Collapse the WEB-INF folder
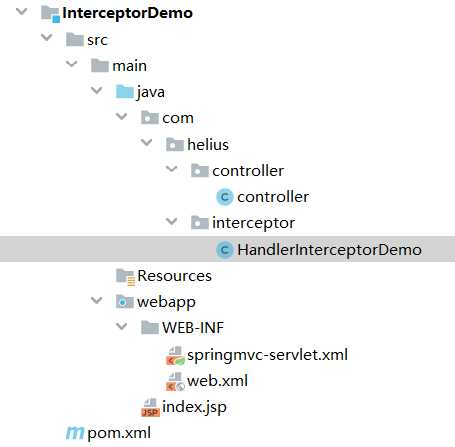The width and height of the screenshot is (455, 447). [x=122, y=326]
